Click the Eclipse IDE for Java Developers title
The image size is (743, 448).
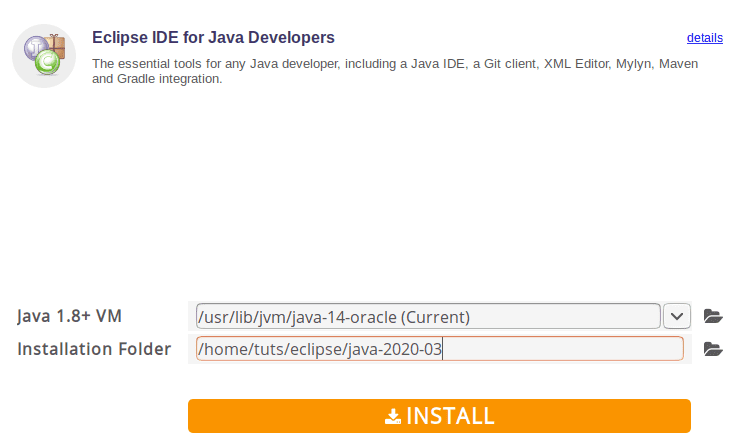coord(213,37)
